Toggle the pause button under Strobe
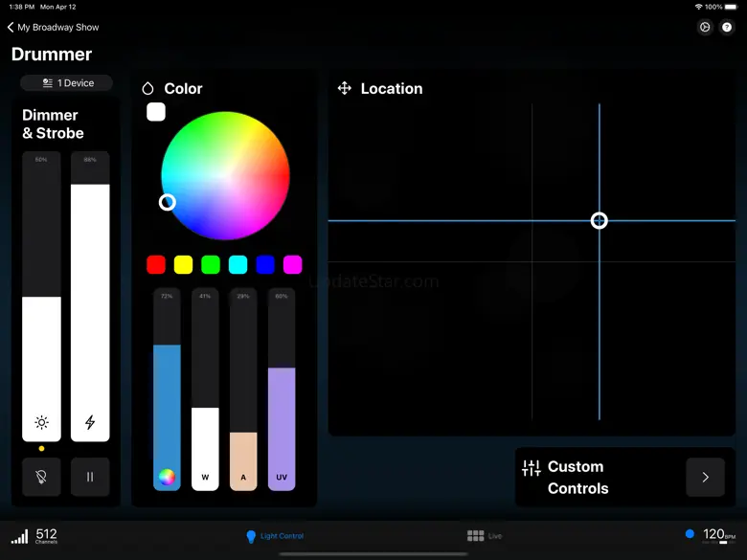 [90, 477]
